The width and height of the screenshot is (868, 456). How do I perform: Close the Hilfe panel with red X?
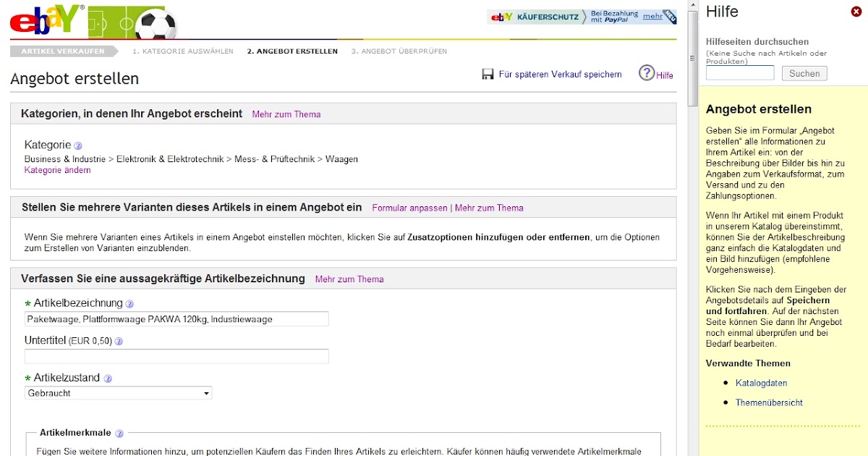pyautogui.click(x=856, y=12)
